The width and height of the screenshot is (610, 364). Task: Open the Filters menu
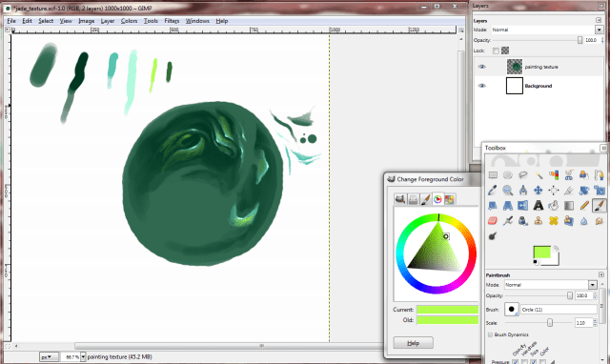(172, 21)
